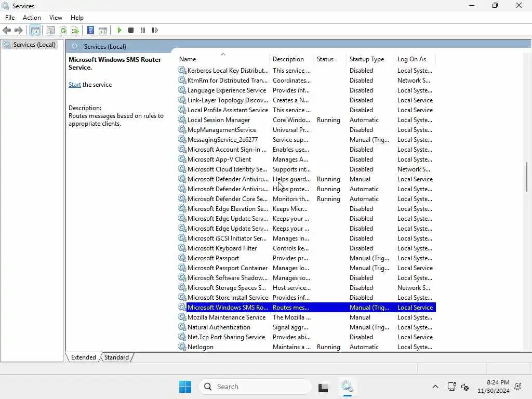This screenshot has height=399, width=532.
Task: Click the taskbar Search box
Action: pyautogui.click(x=255, y=387)
